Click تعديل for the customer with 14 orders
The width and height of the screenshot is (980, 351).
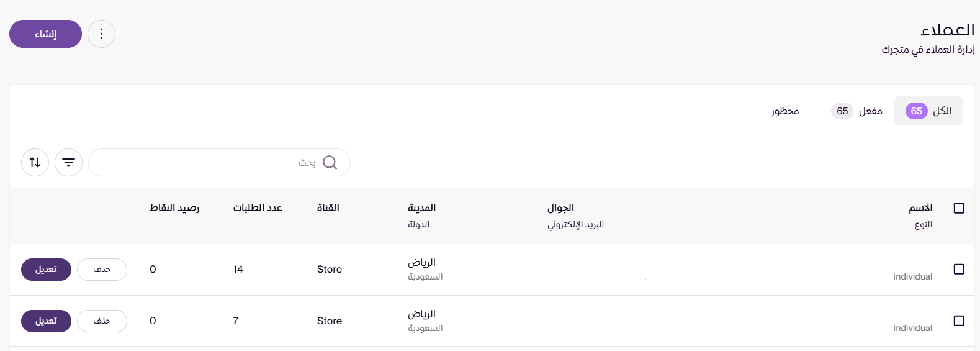pyautogui.click(x=46, y=270)
